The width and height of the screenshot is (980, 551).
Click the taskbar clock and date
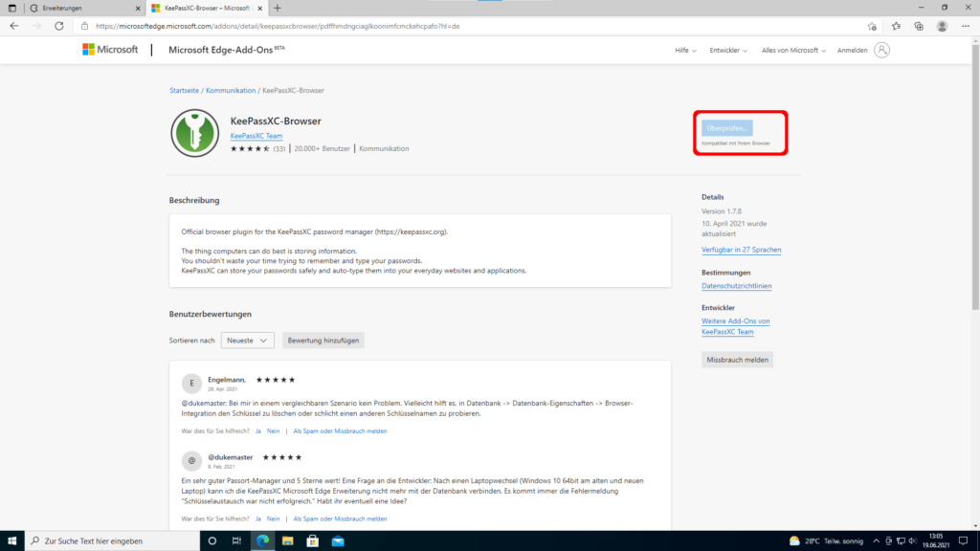(x=936, y=541)
